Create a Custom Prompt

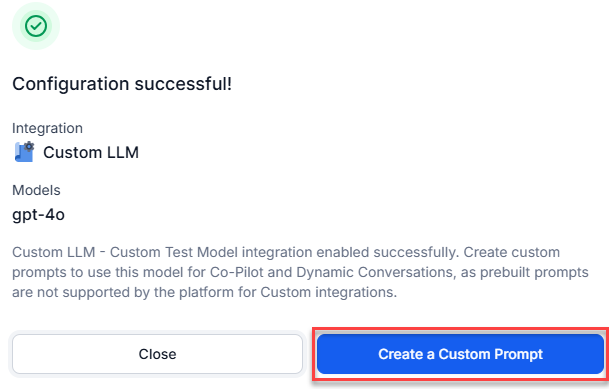click(x=460, y=354)
